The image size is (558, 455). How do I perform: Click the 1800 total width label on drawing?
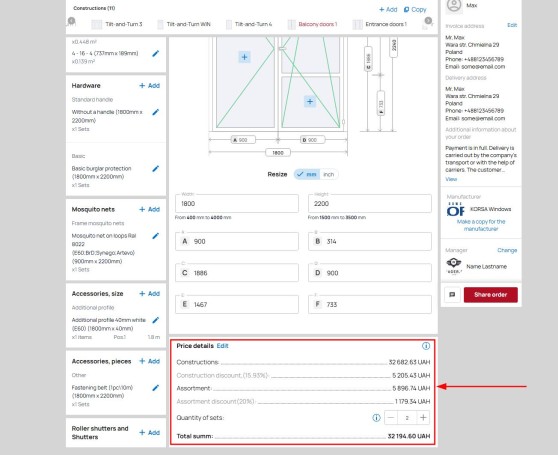point(278,153)
